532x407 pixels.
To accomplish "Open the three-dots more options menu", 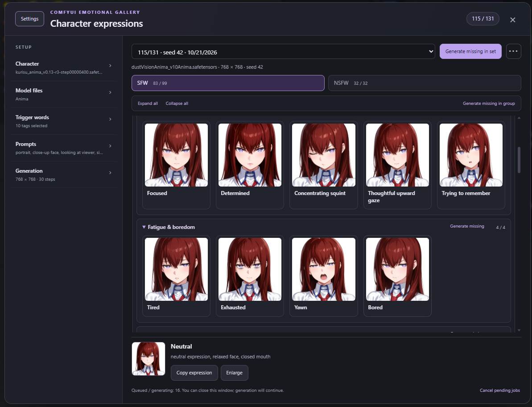I will [x=513, y=51].
